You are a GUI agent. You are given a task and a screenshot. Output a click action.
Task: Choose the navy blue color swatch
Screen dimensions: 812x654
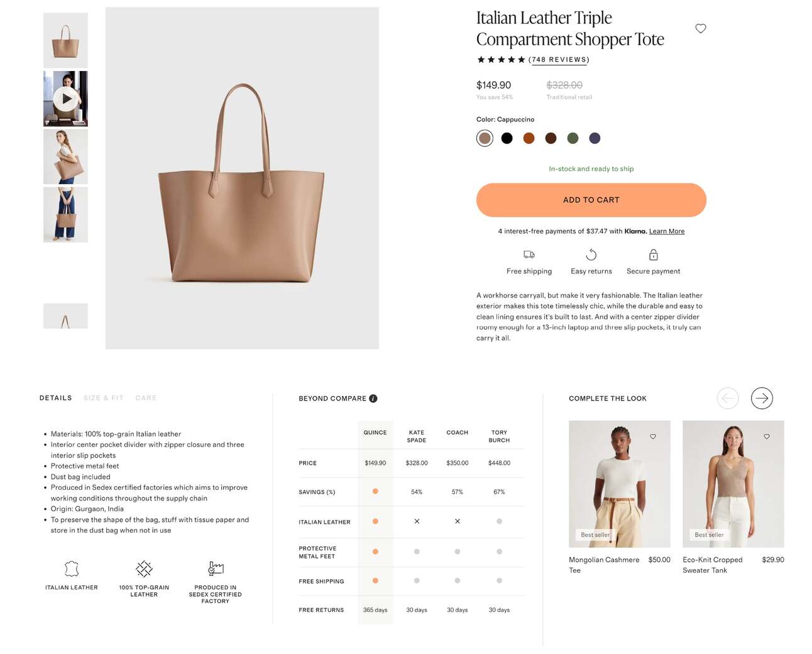[x=595, y=138]
